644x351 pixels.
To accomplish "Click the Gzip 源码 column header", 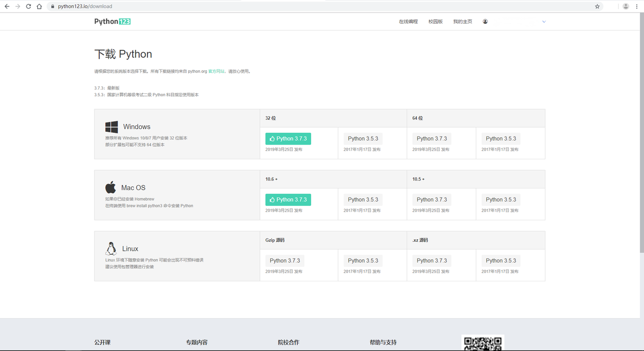I will [x=275, y=240].
